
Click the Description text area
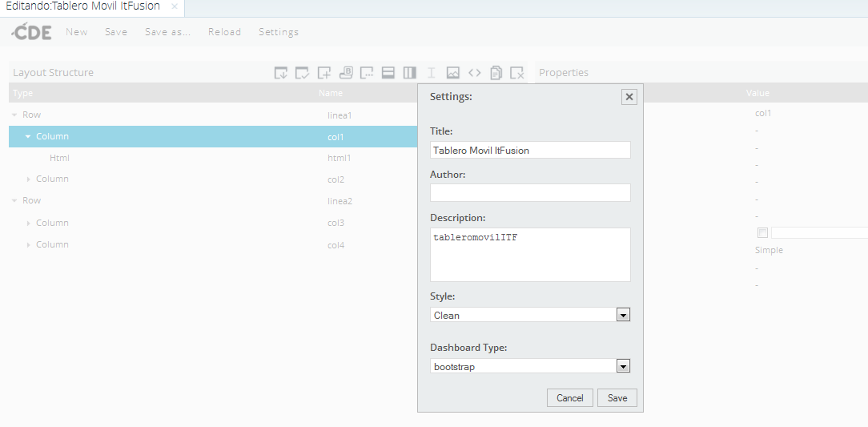tap(530, 255)
